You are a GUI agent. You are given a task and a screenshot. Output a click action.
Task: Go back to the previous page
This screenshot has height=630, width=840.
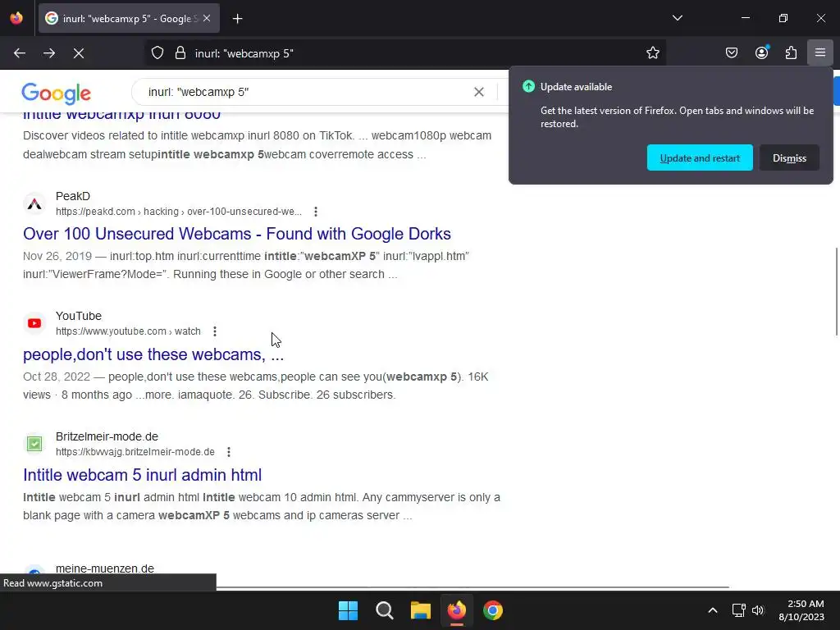pos(20,53)
